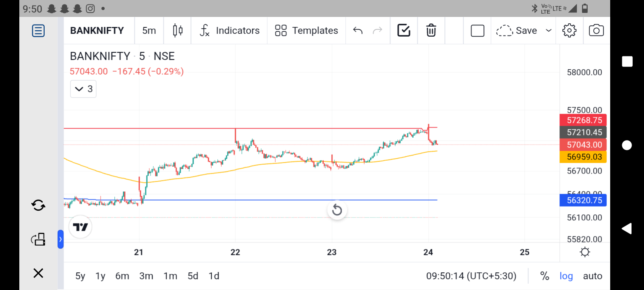Tap the Android home circle button
Image resolution: width=644 pixels, height=290 pixels.
(627, 145)
